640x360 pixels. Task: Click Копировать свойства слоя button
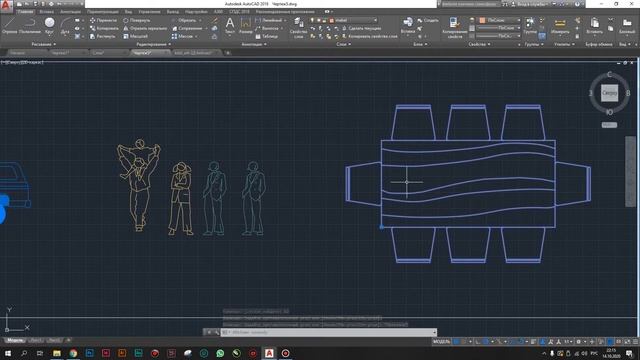pyautogui.click(x=369, y=36)
